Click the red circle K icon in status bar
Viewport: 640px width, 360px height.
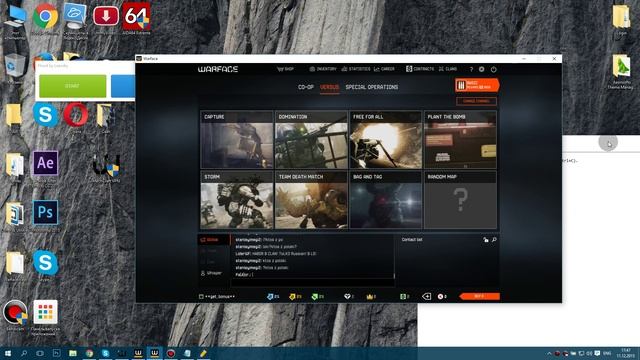(440, 297)
